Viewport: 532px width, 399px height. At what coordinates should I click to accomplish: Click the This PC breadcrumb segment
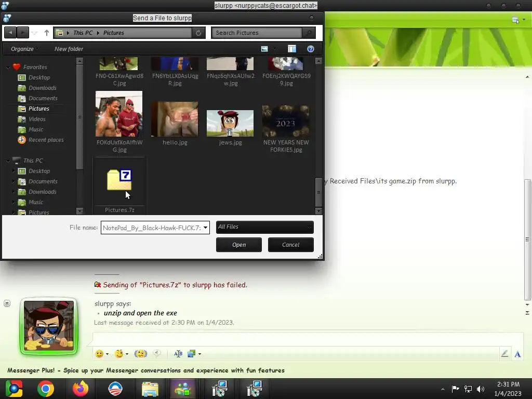pyautogui.click(x=83, y=33)
